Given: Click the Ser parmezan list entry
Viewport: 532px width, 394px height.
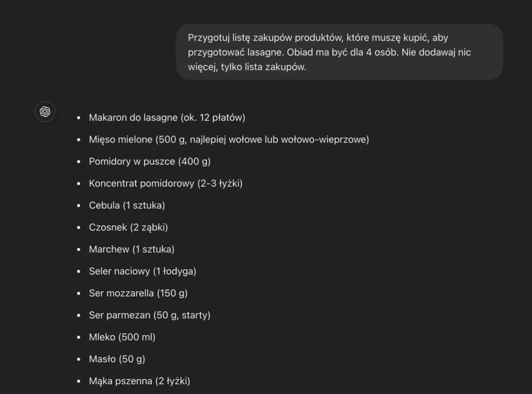Looking at the screenshot, I should pos(150,315).
